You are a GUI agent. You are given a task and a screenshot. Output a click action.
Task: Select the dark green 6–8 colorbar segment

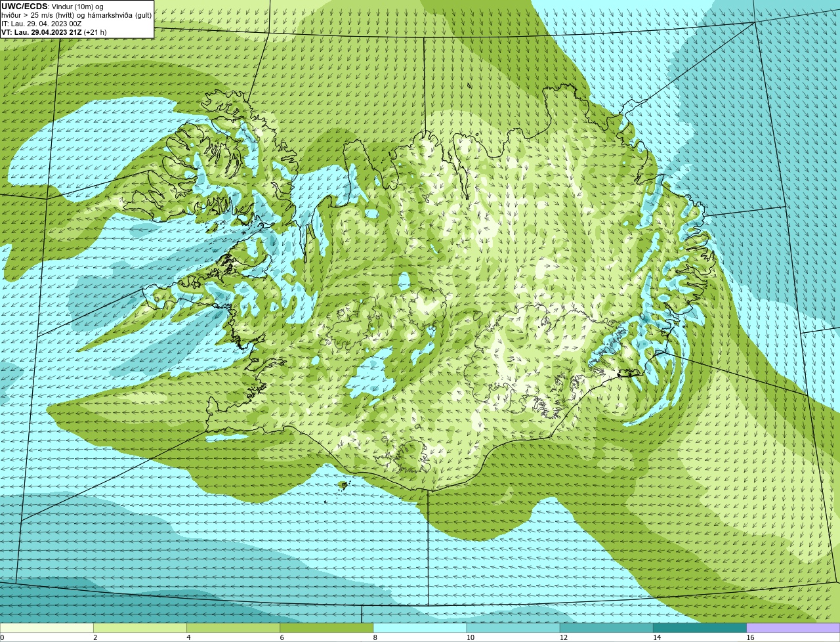327,628
